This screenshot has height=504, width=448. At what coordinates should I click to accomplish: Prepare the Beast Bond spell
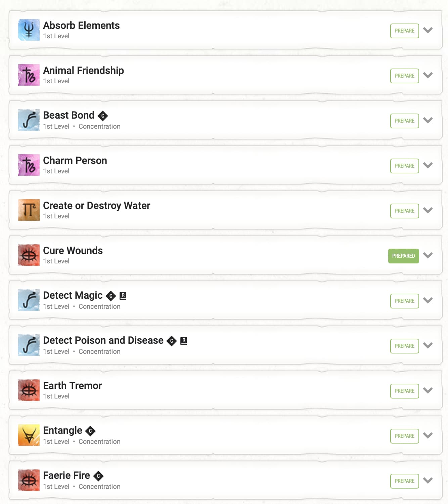tap(405, 121)
